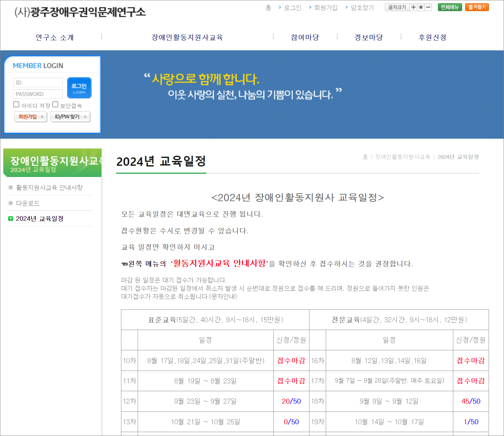Decrease font size with the − icon
The image size is (504, 436).
point(428,7)
